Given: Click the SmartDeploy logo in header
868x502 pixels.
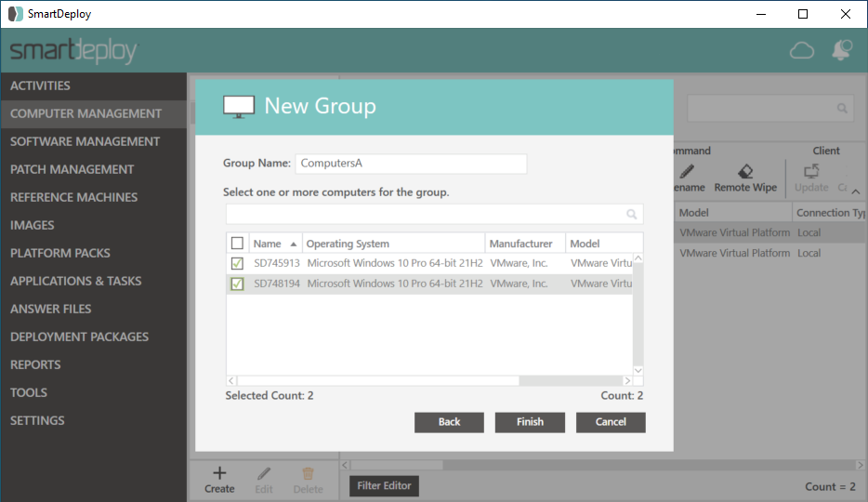Looking at the screenshot, I should [73, 51].
